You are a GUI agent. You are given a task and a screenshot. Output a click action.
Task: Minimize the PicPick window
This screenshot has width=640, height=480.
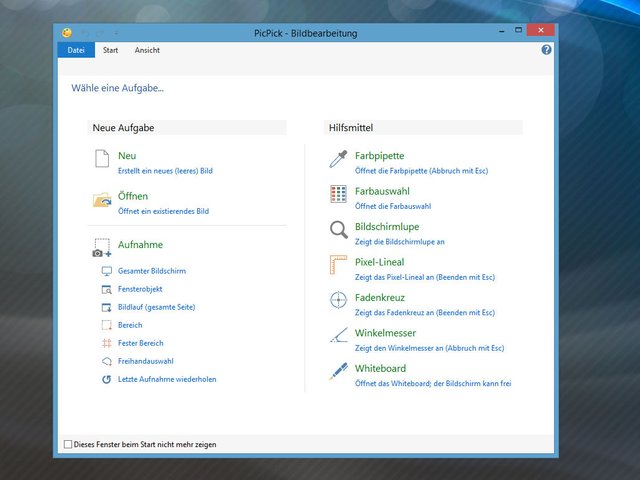(502, 31)
